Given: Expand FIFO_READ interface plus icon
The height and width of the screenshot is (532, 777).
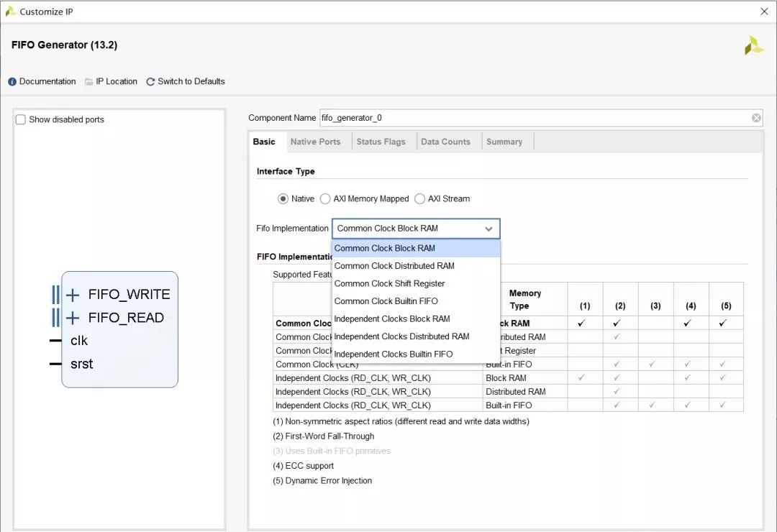Looking at the screenshot, I should click(x=73, y=318).
